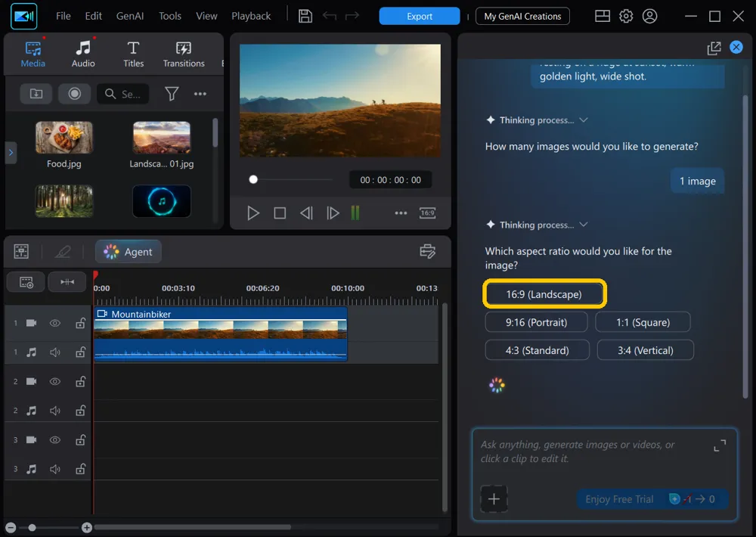Choose the 4:3 (Standard) aspect ratio
Viewport: 756px width, 537px height.
click(x=537, y=350)
